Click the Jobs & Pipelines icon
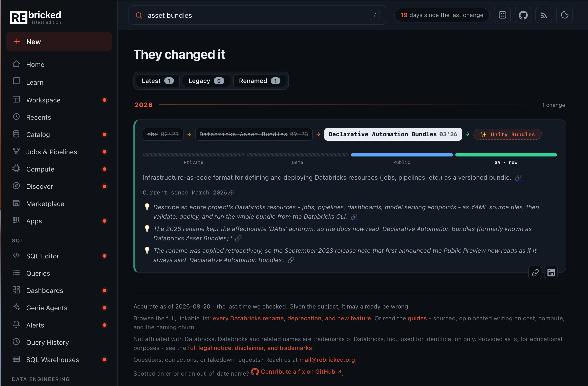 16,151
